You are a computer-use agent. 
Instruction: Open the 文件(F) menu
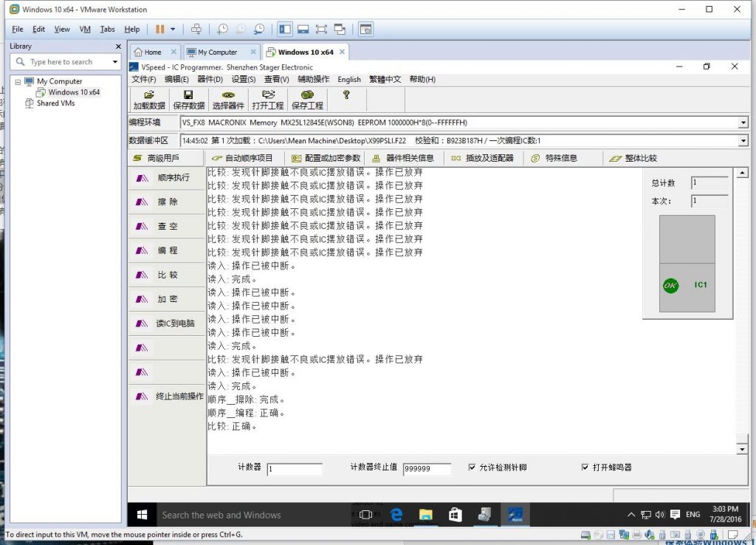pos(144,79)
